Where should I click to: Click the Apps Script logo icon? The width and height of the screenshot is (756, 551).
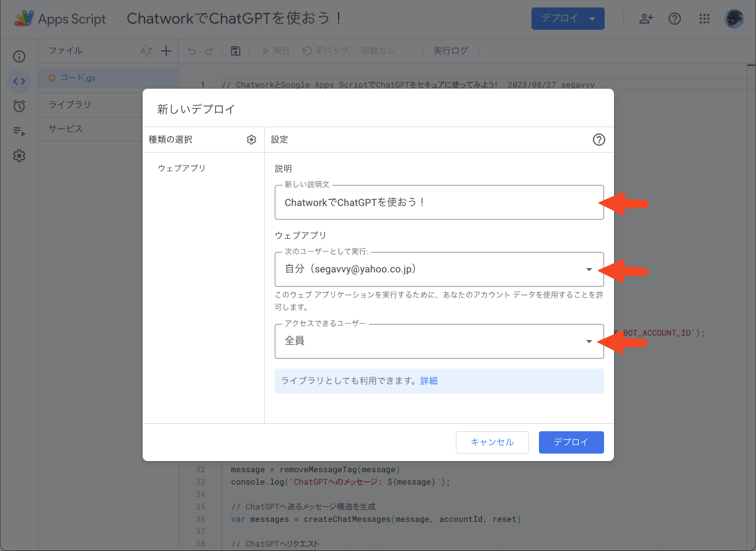(x=24, y=19)
